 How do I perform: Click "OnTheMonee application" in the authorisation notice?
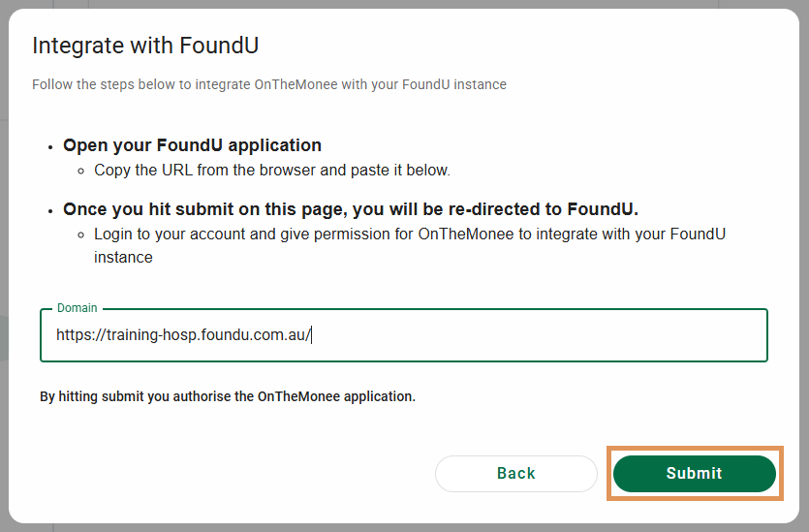(335, 396)
